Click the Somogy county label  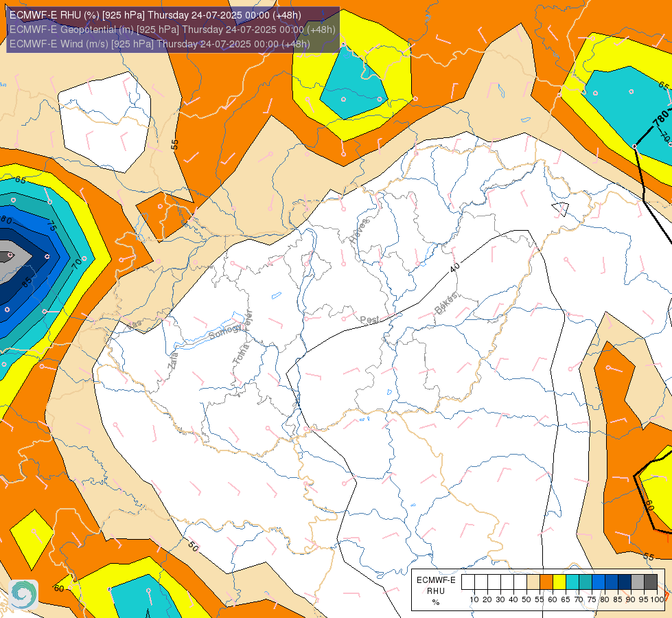click(x=225, y=332)
